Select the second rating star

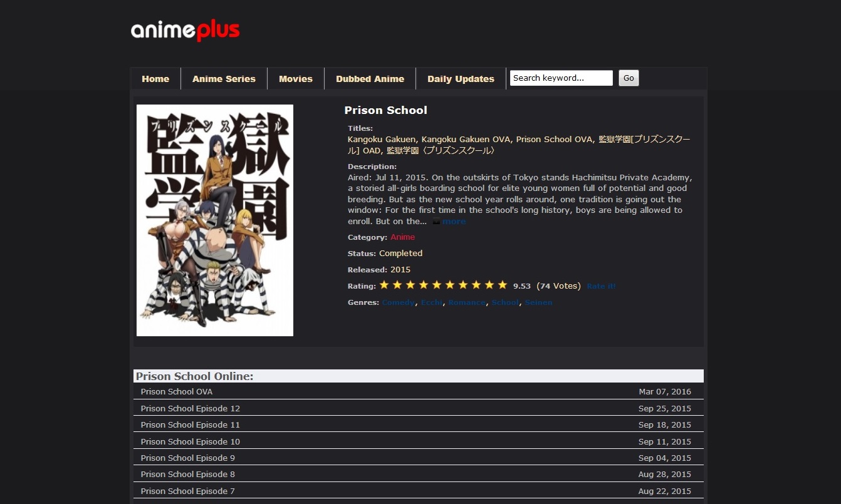click(397, 285)
